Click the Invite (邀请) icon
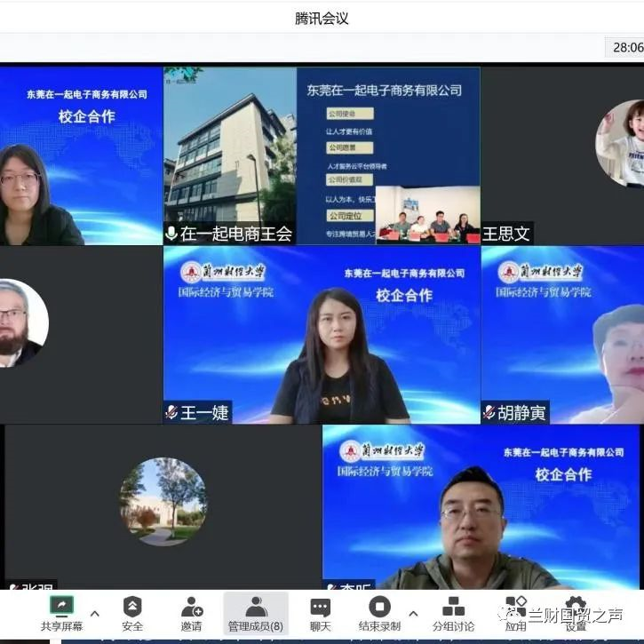The width and height of the screenshot is (644, 644). tap(192, 607)
